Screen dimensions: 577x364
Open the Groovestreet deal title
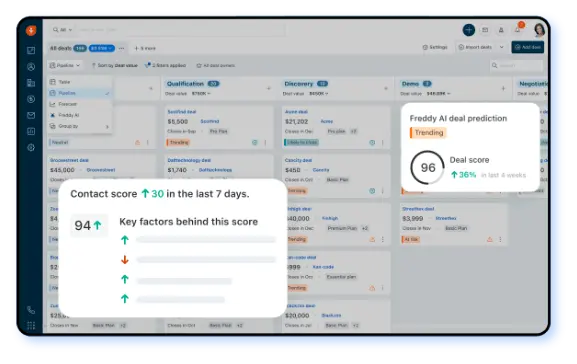tap(69, 160)
